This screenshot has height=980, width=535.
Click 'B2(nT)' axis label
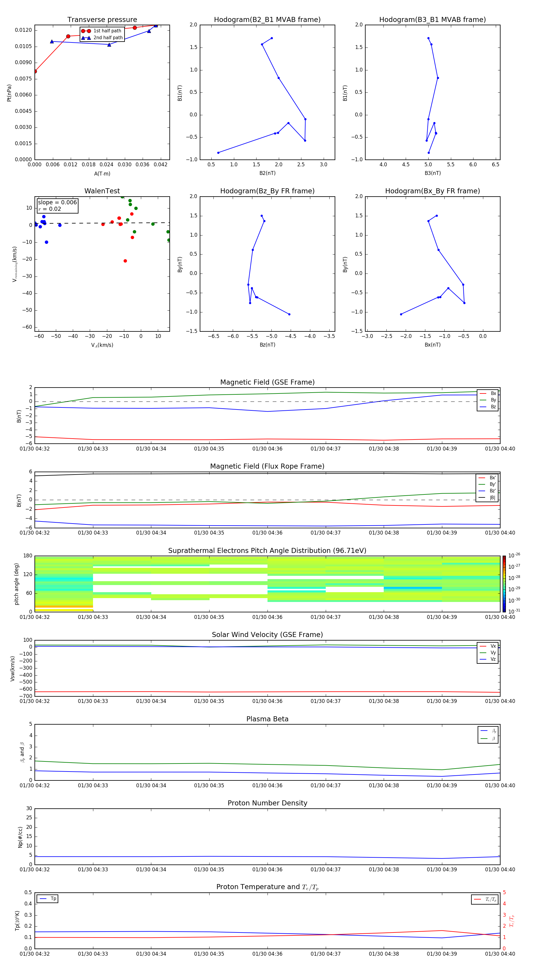click(x=267, y=173)
